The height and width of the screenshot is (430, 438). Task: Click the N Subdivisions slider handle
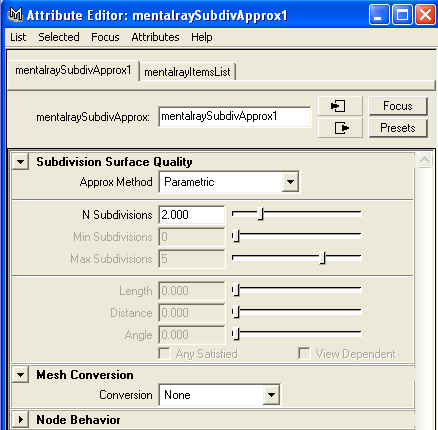[x=261, y=214]
